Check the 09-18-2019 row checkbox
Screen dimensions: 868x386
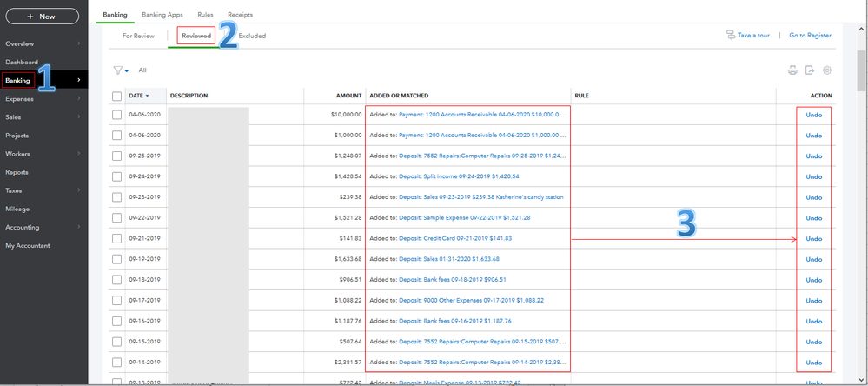point(116,280)
